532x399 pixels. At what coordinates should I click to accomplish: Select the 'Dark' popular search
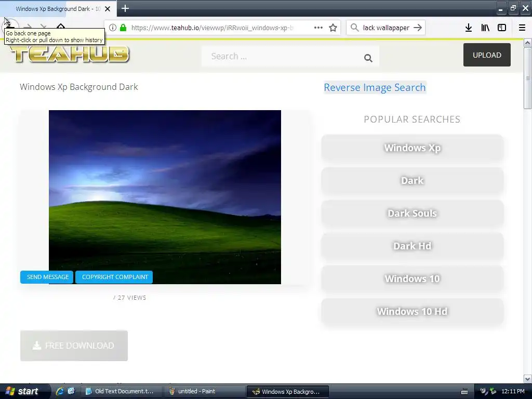(412, 180)
